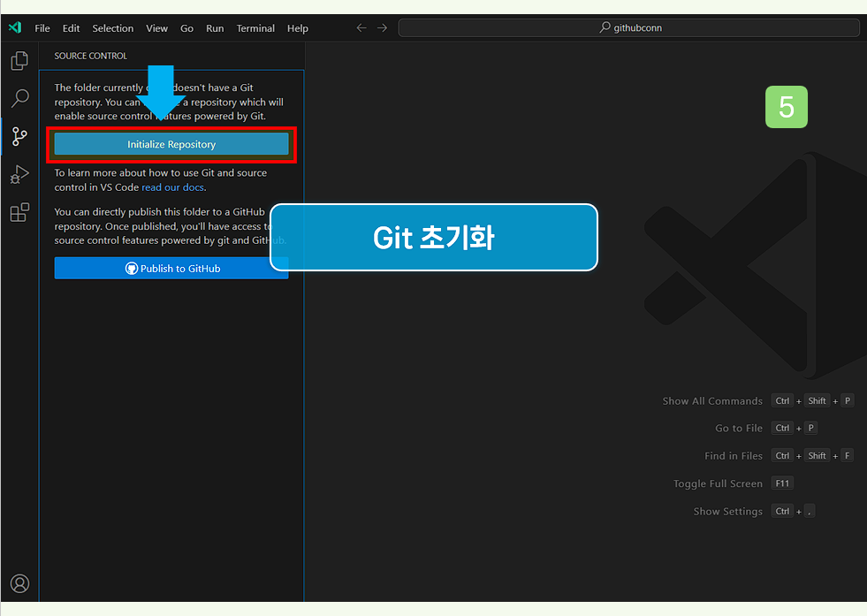Screen dimensions: 867x616
Task: Open the 'read our docs' link
Action: tap(172, 187)
